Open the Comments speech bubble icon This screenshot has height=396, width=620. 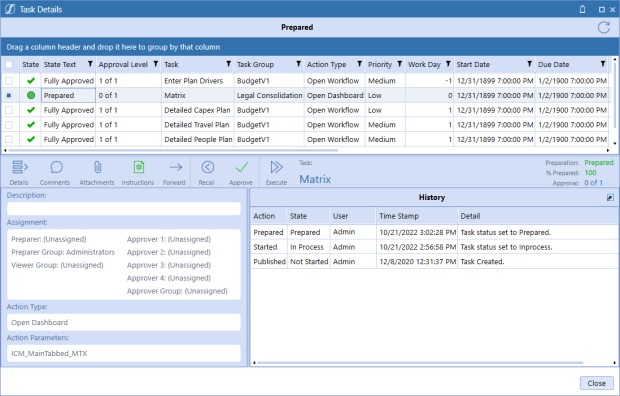(x=55, y=172)
